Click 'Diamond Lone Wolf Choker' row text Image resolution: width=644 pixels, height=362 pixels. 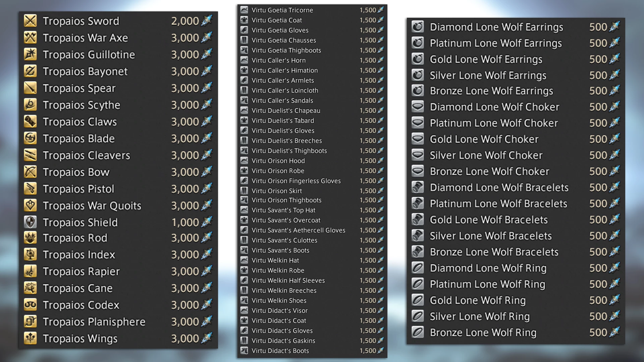[x=495, y=107]
